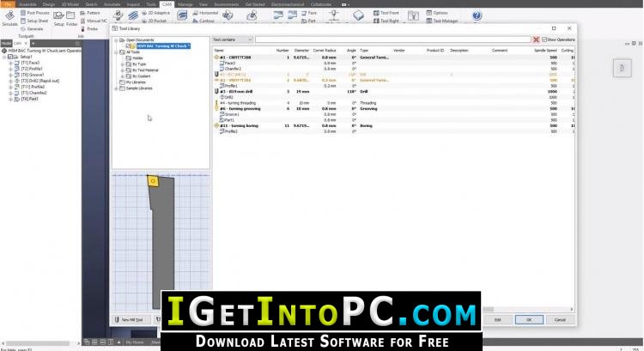Screen dimensions: 644x351
Task: Click the OK button in Tool Library
Action: tap(529, 319)
